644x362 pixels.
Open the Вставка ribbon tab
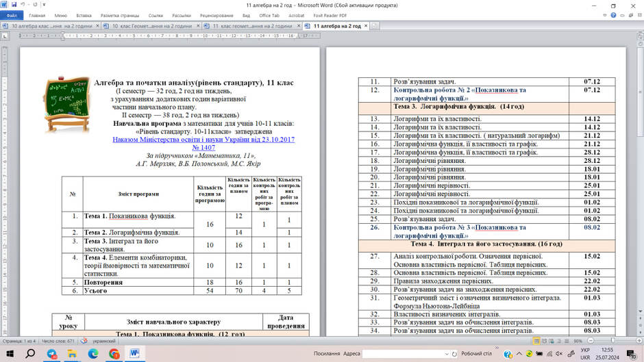(x=84, y=16)
